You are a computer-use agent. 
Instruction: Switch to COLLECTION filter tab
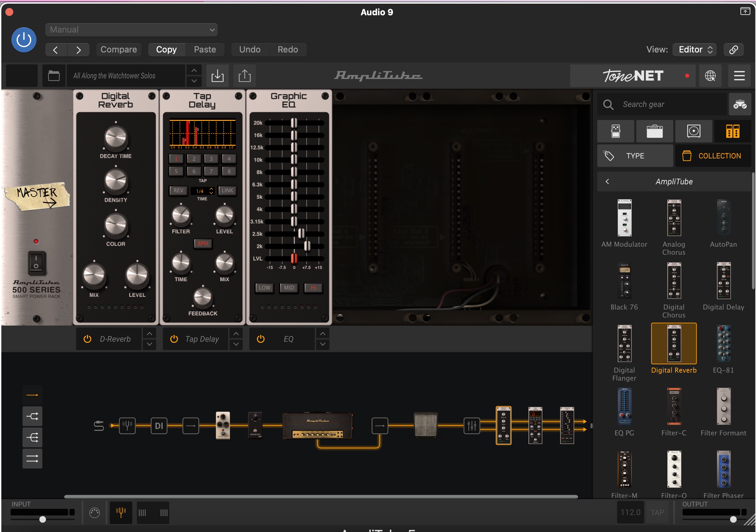click(x=713, y=156)
